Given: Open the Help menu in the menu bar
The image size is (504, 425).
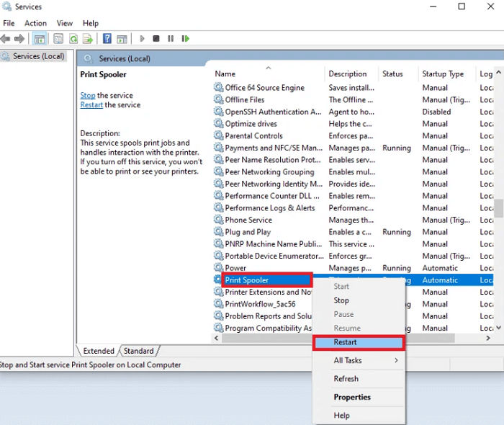Looking at the screenshot, I should point(90,23).
